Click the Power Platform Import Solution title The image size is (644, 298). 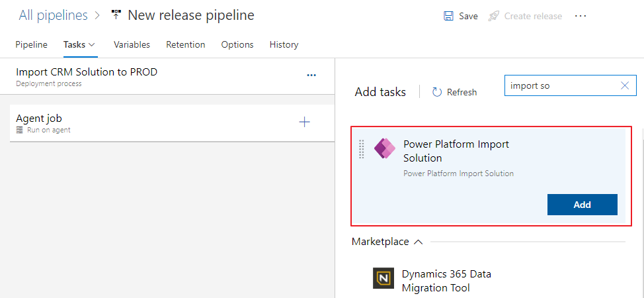pyautogui.click(x=456, y=151)
